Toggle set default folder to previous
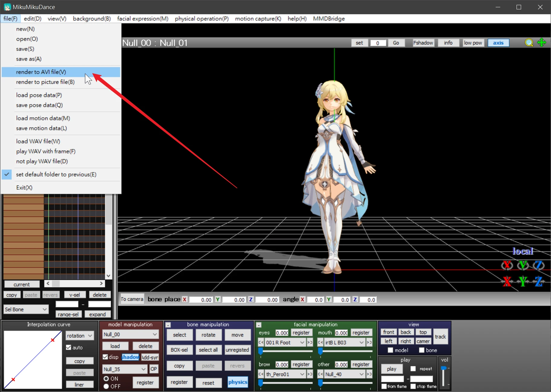551x392 pixels. [x=61, y=174]
